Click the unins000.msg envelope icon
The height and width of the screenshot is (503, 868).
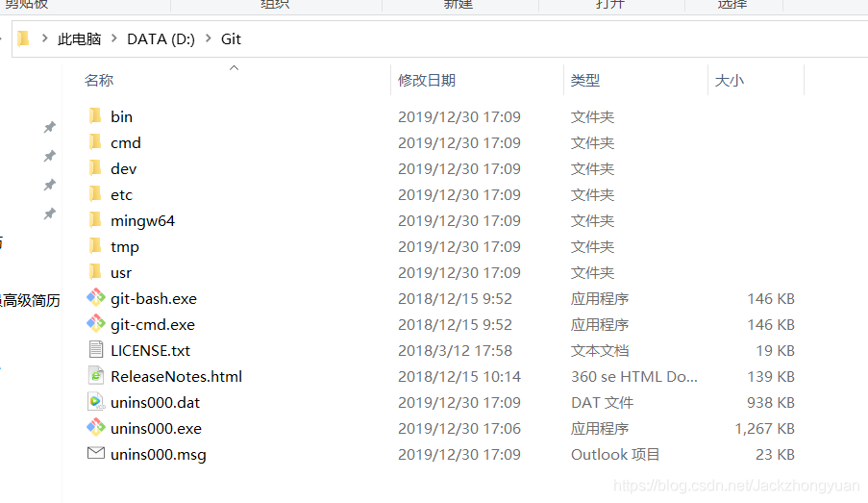[x=96, y=453]
